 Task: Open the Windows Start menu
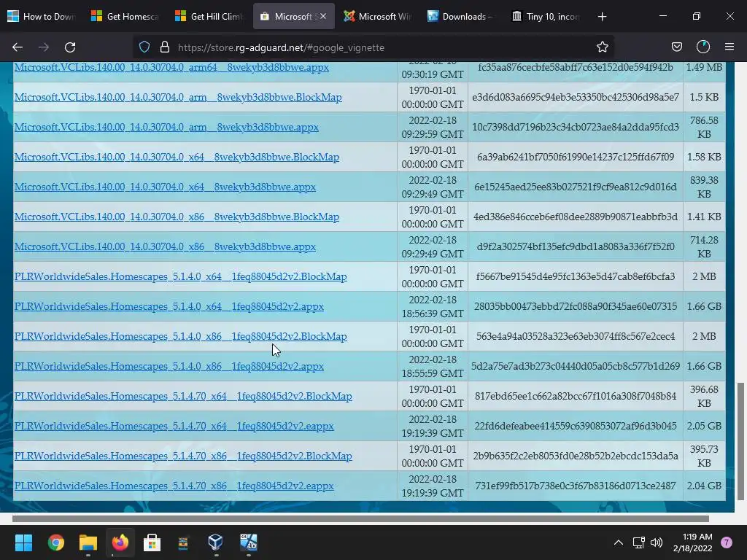coord(23,542)
